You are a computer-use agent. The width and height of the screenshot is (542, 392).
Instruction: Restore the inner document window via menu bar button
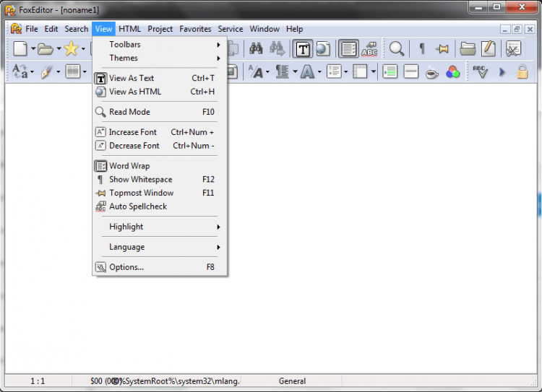(517, 30)
